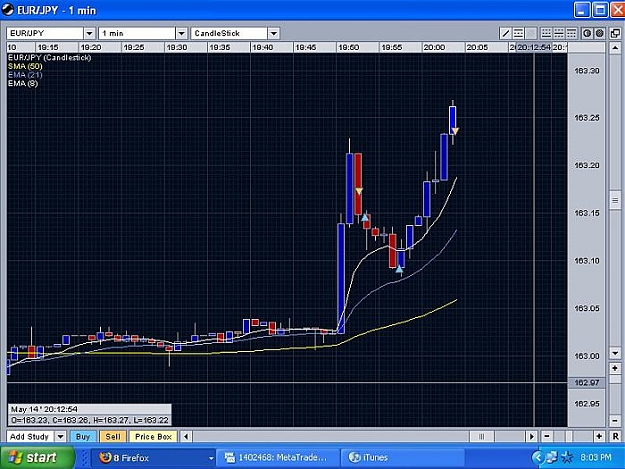Image resolution: width=625 pixels, height=469 pixels.
Task: Open the Windows start menu
Action: (37, 457)
